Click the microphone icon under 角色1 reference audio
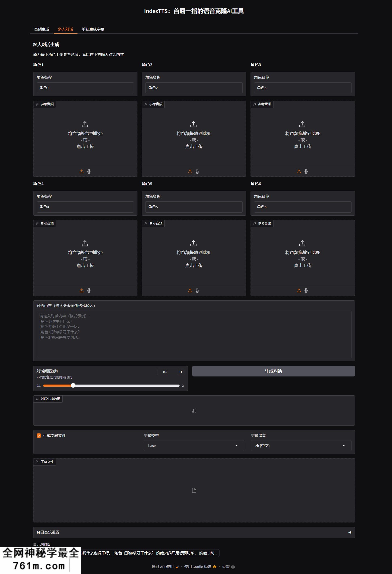 pyautogui.click(x=89, y=171)
